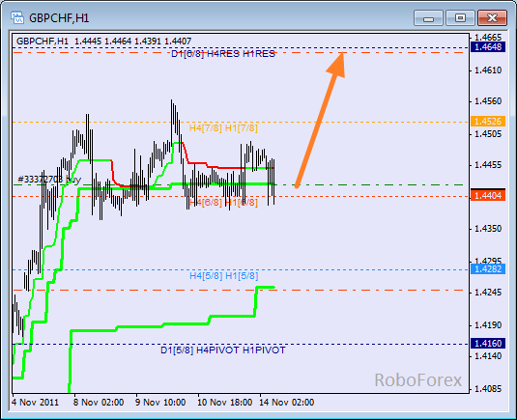Select the orange arrow's head near 1.4648
Image resolution: width=517 pixels, height=420 pixels.
[x=337, y=65]
